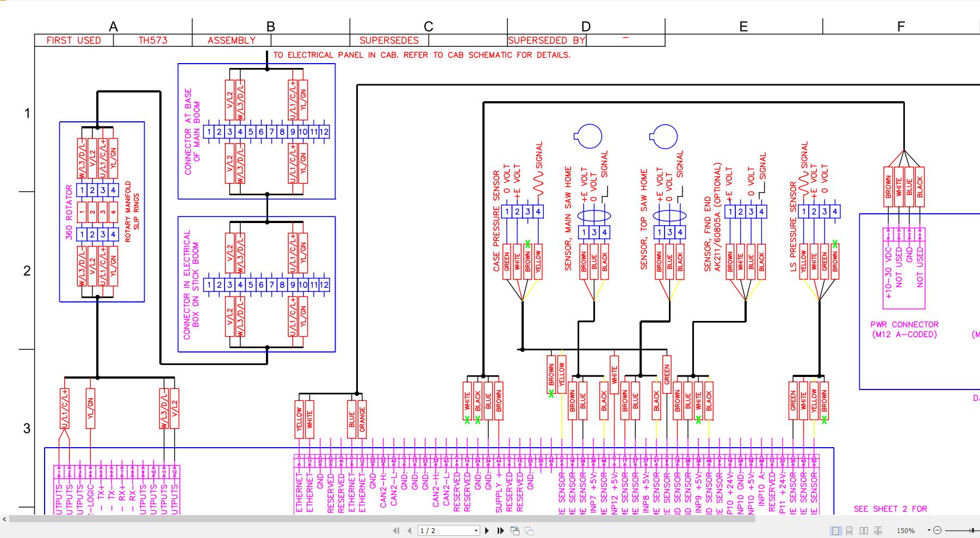Click the next view navigation icon
This screenshot has width=980, height=538.
(x=529, y=530)
